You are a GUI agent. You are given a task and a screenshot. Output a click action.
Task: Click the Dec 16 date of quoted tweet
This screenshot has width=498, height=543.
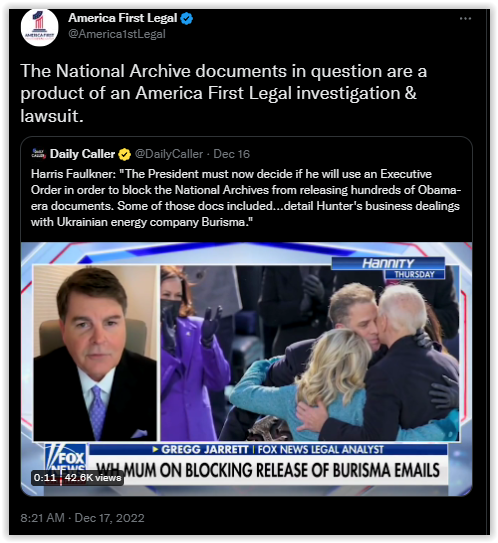[x=231, y=154]
